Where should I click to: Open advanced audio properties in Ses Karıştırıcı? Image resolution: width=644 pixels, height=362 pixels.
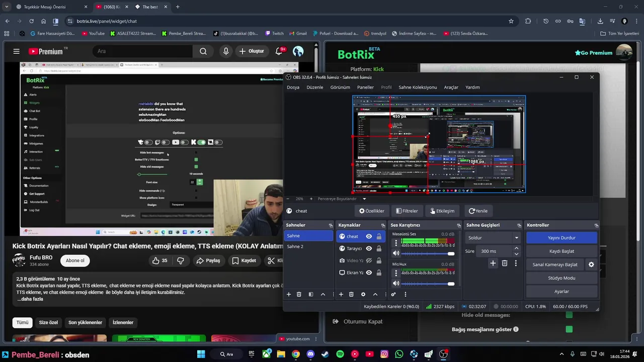click(x=393, y=294)
